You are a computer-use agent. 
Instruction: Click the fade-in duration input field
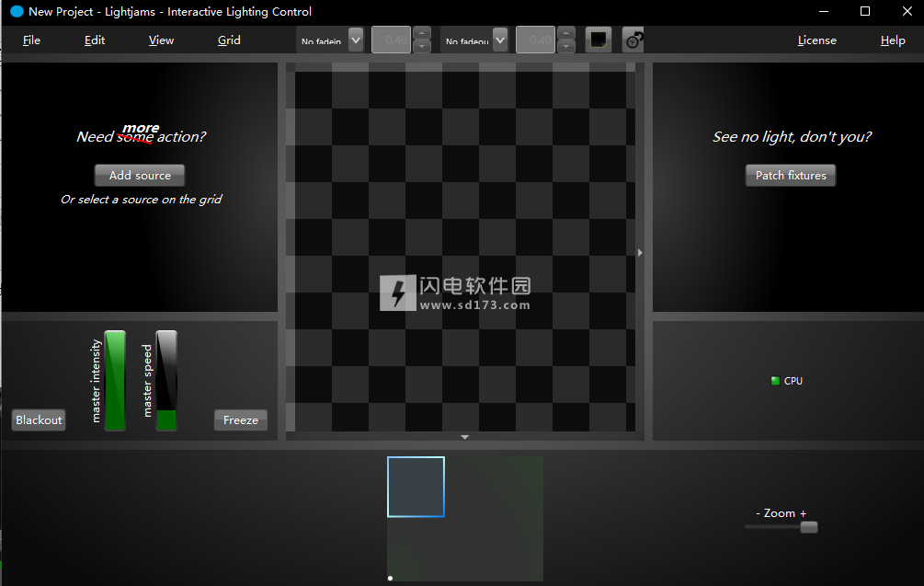392,40
